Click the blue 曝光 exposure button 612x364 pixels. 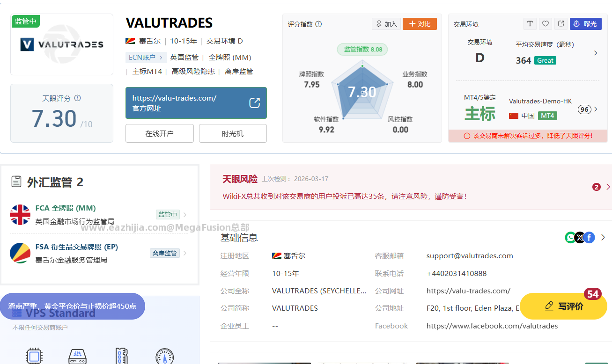585,24
